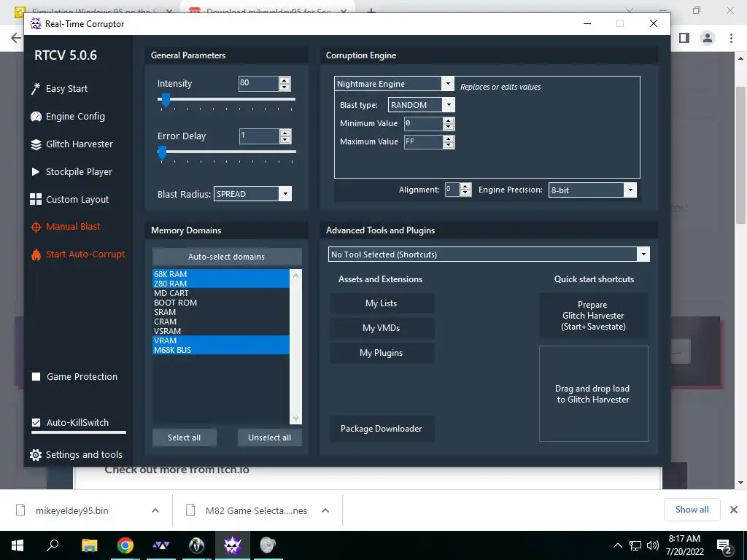Open Blast Radius SPREAD dropdown
747x560 pixels.
tap(285, 194)
